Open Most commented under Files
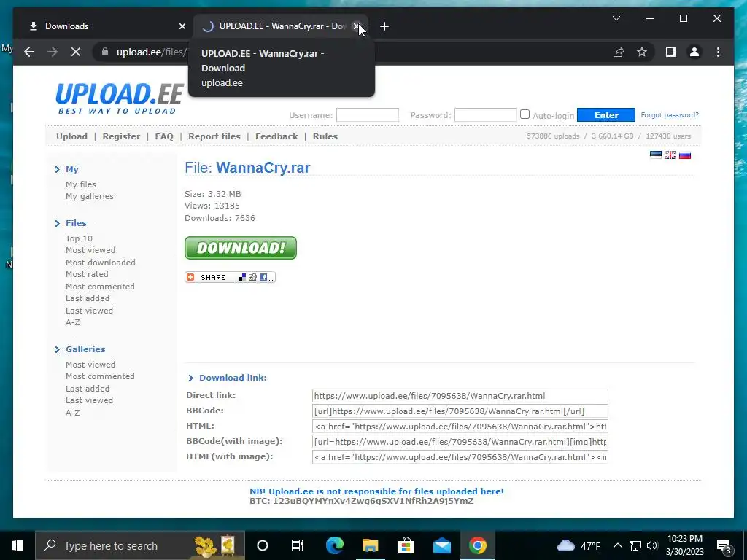The image size is (747, 560). coord(100,286)
